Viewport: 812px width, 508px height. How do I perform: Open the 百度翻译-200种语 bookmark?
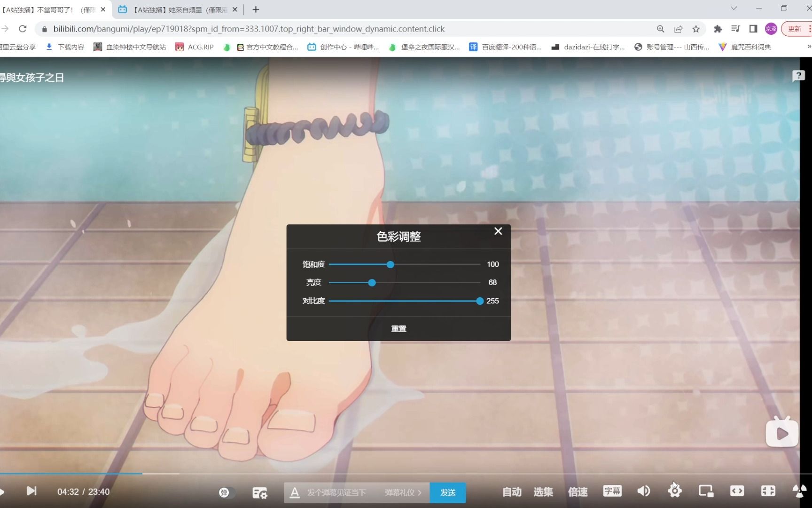(505, 47)
